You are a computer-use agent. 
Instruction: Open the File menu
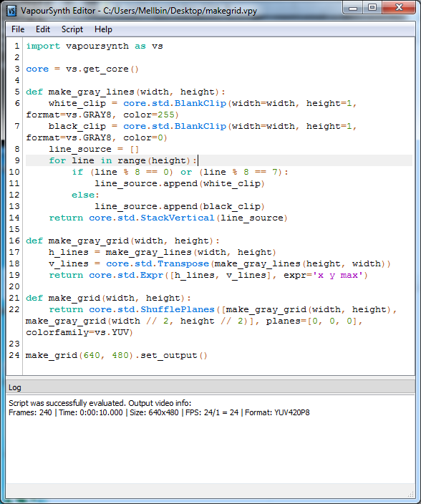pos(18,29)
